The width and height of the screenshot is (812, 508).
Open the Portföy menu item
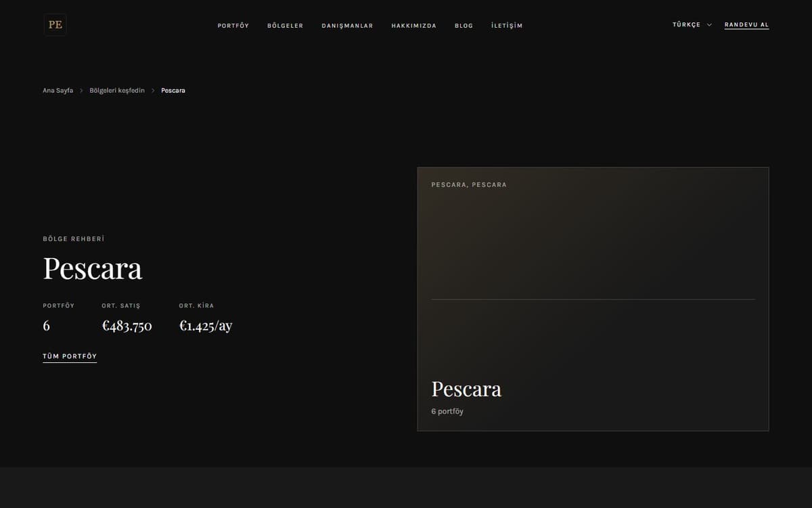click(x=233, y=26)
